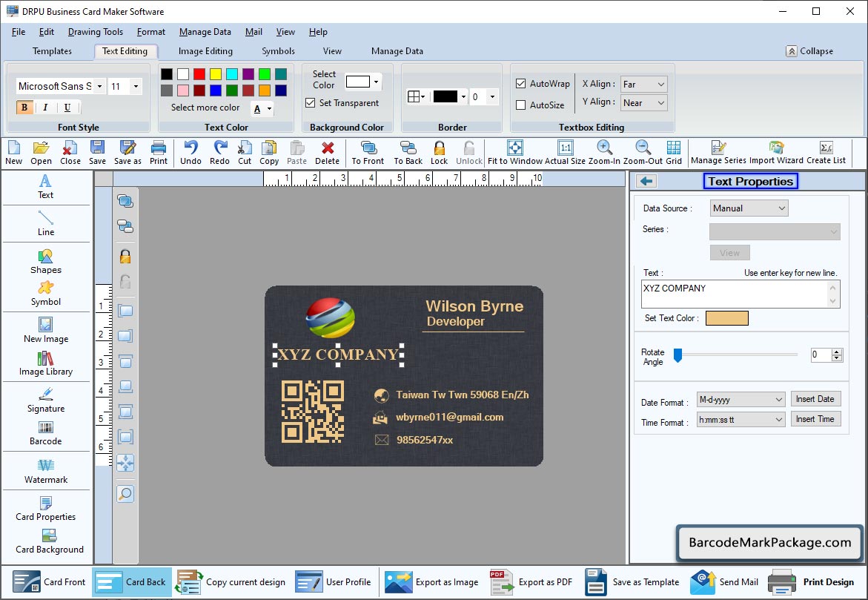Toggle Underline font style
The image size is (868, 600).
pos(67,108)
